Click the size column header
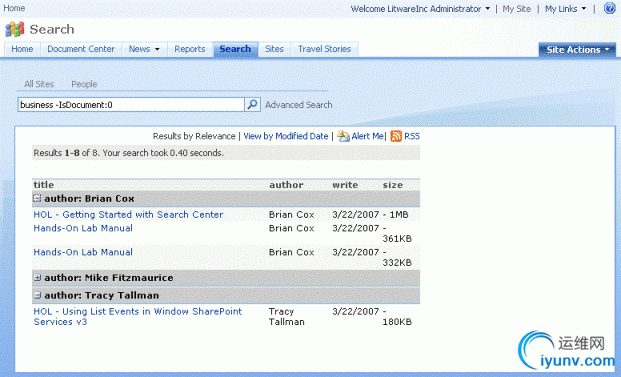The image size is (621, 377). 392,185
